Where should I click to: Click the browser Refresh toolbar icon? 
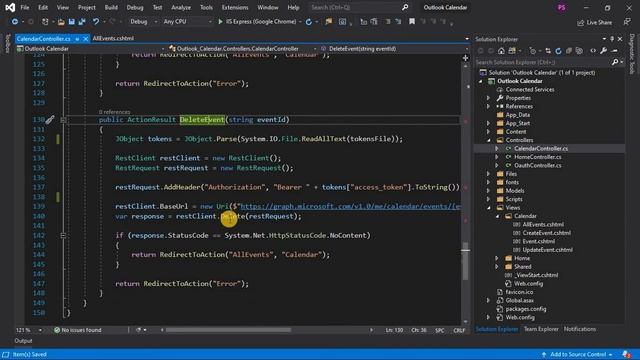309,22
